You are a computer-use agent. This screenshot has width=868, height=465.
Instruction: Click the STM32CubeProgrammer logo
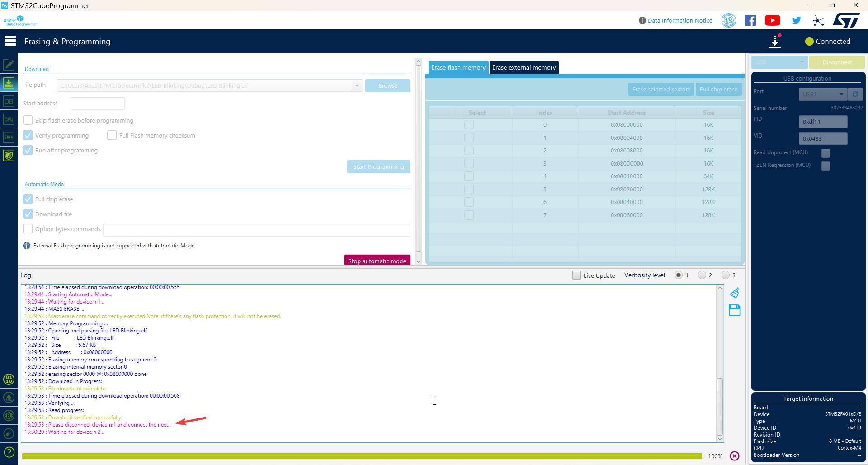[20, 21]
